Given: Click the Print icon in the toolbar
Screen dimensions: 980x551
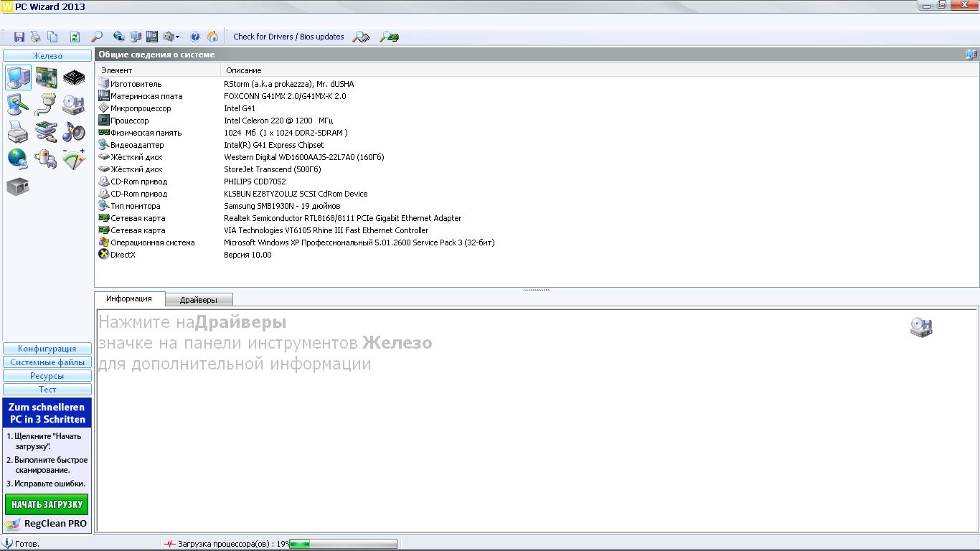Looking at the screenshot, I should point(35,37).
